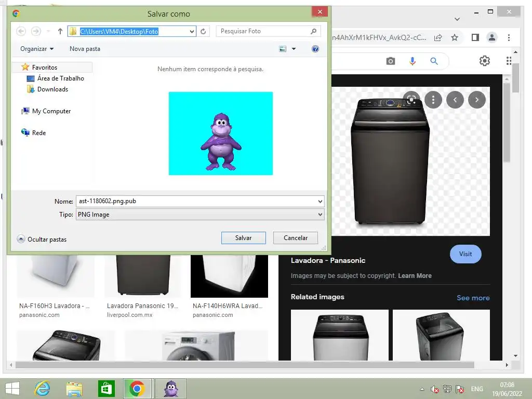The image size is (532, 399).
Task: Open Chrome tab search chevron
Action: click(x=457, y=19)
